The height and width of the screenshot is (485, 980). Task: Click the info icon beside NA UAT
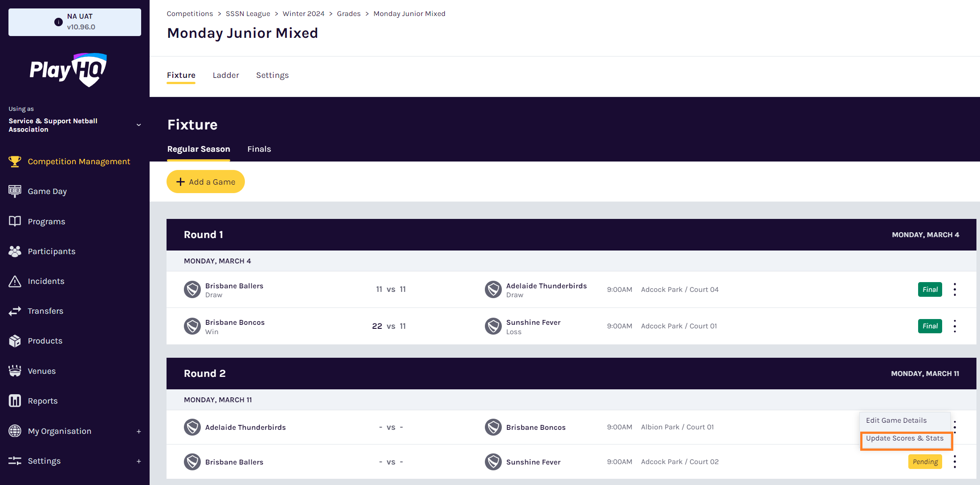tap(58, 22)
